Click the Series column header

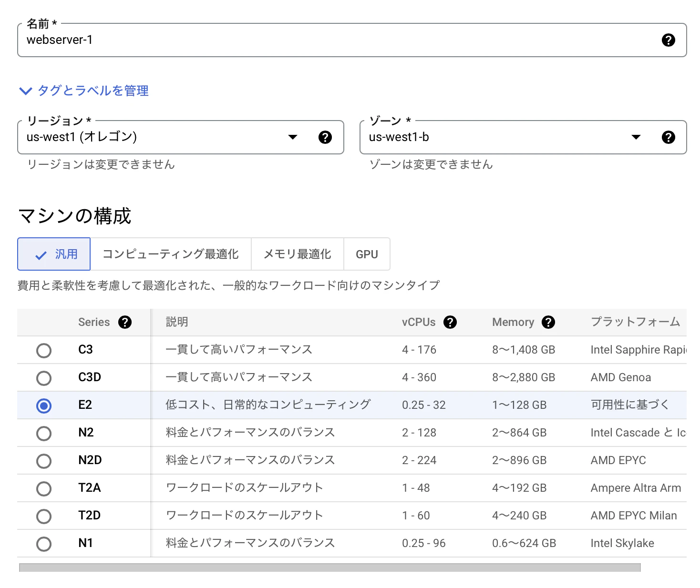(94, 322)
